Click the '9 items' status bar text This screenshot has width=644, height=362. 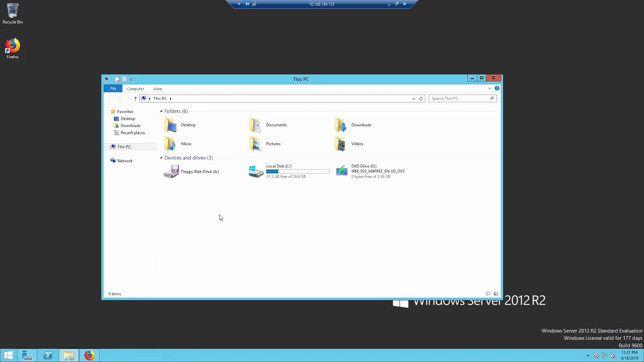(115, 294)
